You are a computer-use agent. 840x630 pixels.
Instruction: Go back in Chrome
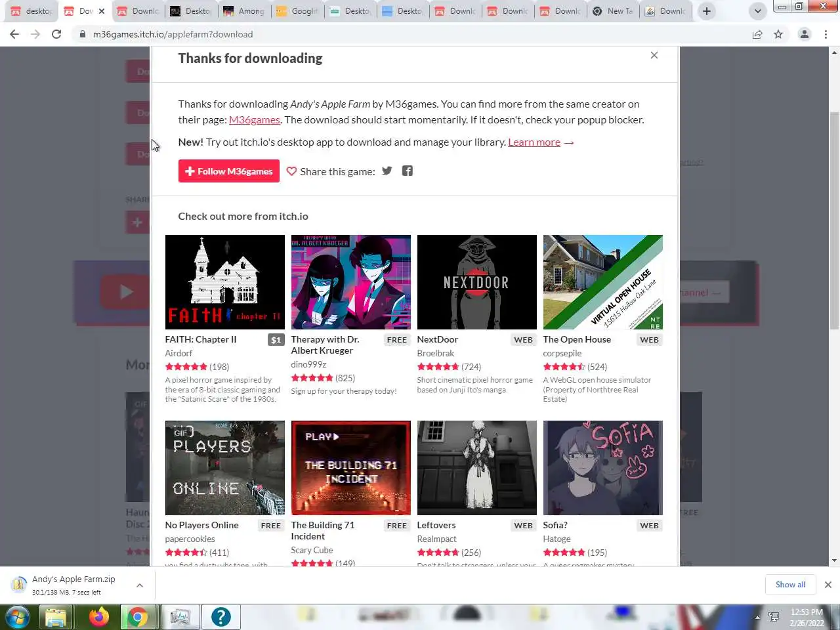pyautogui.click(x=14, y=34)
